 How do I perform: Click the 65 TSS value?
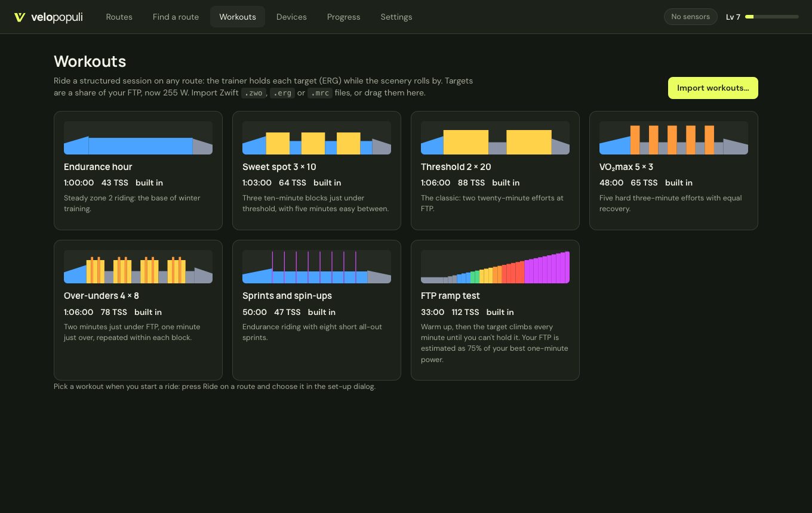[644, 183]
